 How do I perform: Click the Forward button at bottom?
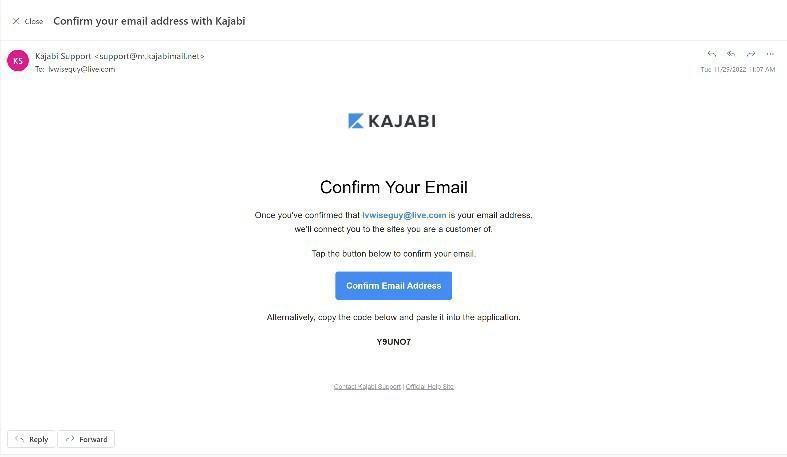[x=86, y=439]
